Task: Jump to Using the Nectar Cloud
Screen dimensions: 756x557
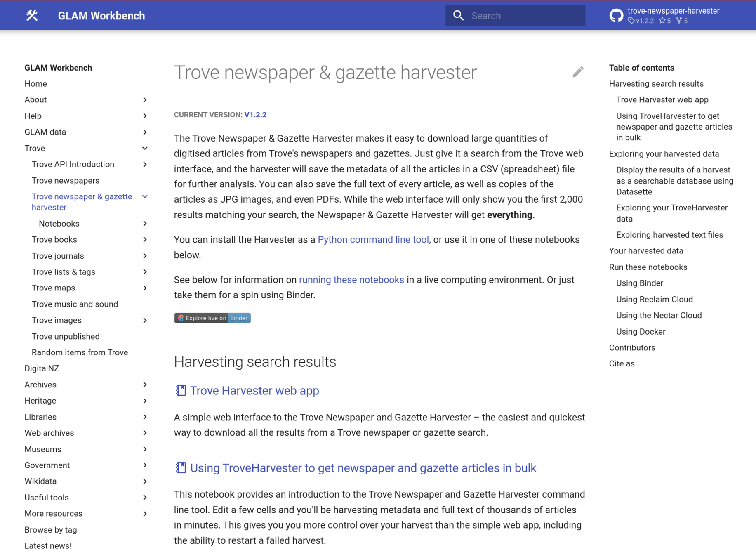Action: [x=659, y=315]
